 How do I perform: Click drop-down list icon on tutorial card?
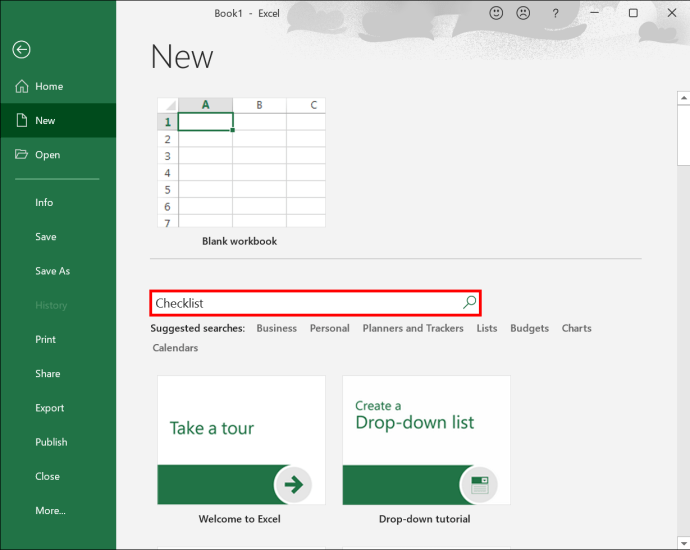point(479,485)
